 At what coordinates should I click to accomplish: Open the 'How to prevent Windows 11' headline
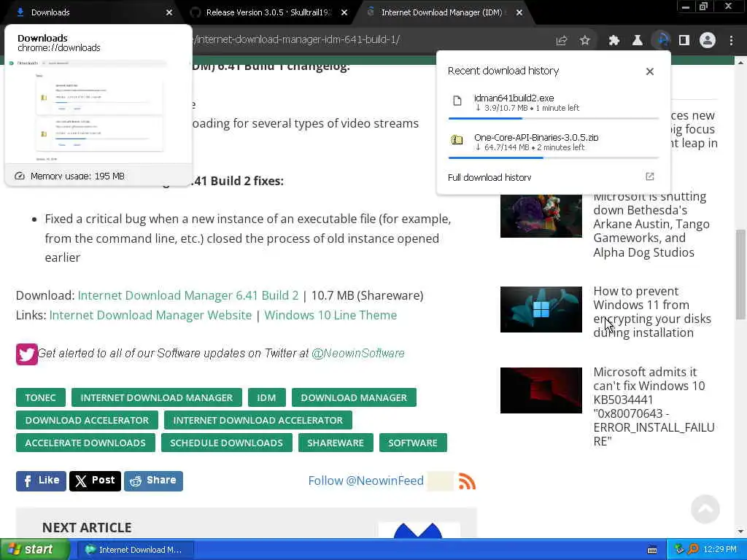pos(652,312)
